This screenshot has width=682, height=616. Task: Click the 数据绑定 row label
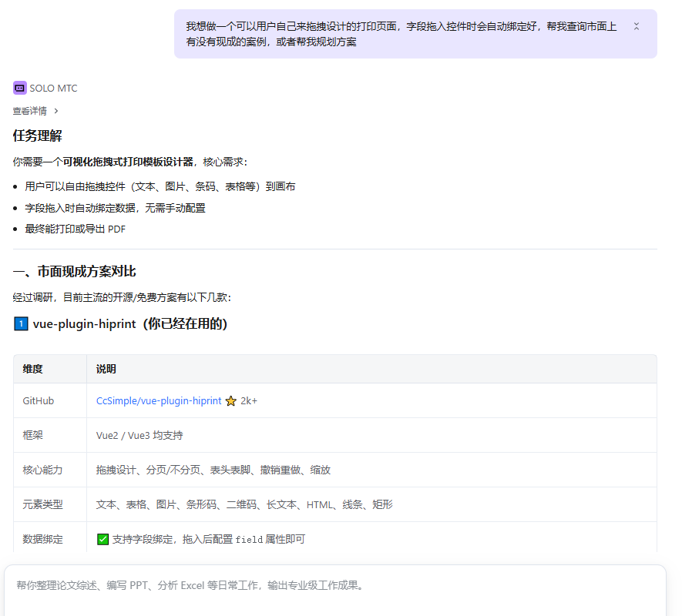click(42, 540)
